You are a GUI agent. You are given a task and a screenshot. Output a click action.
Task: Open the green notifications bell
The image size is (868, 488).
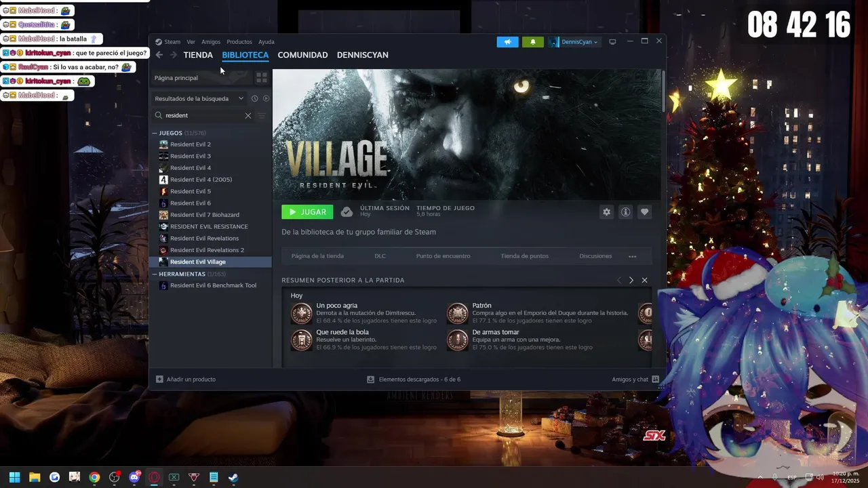tap(532, 42)
